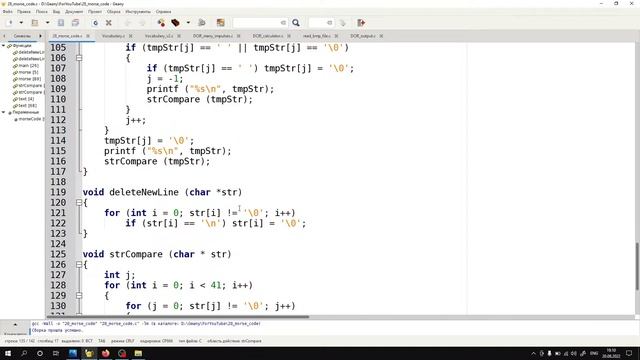The width and height of the screenshot is (640, 360).
Task: Open the Поиск menu
Action: (x=42, y=12)
